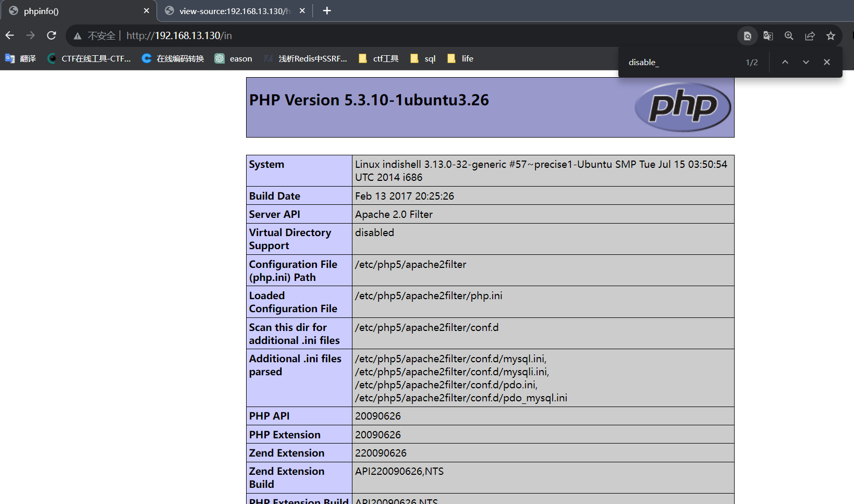Reload the current phpinfo page
854x504 pixels.
51,35
